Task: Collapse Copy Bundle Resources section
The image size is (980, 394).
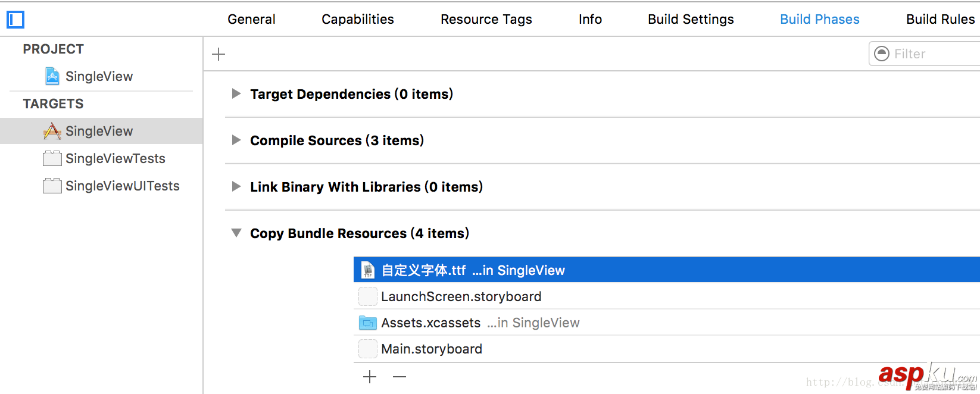Action: point(236,233)
